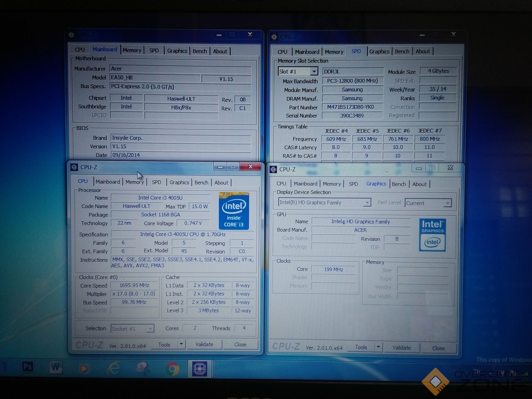
Task: Click the Week/Year 35 / 14 field
Action: click(x=438, y=89)
